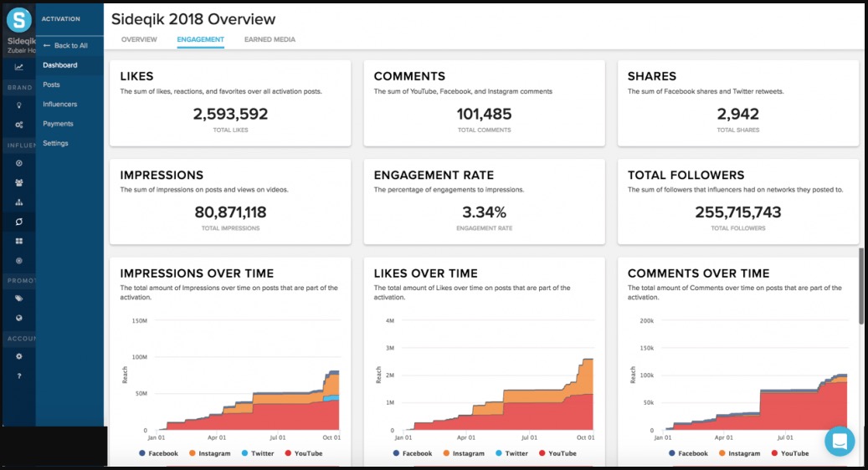Toggle YouTube legend in Comments Over Time
The width and height of the screenshot is (868, 470).
pyautogui.click(x=790, y=453)
